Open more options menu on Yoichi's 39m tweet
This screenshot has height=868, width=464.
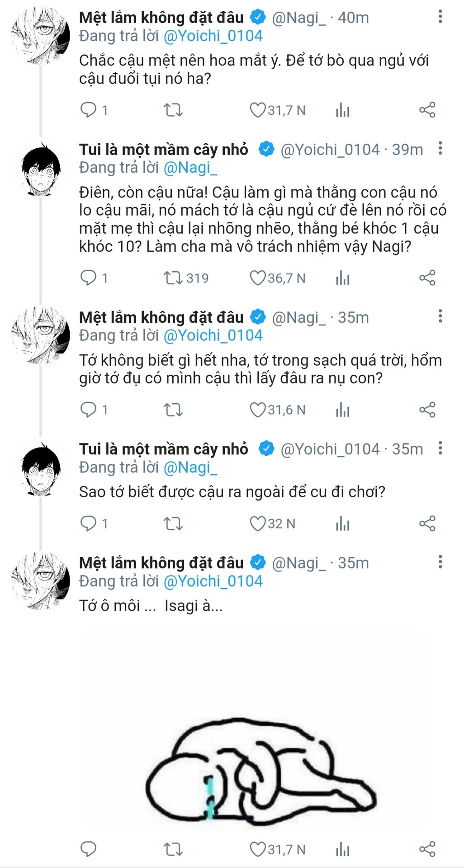[x=440, y=149]
